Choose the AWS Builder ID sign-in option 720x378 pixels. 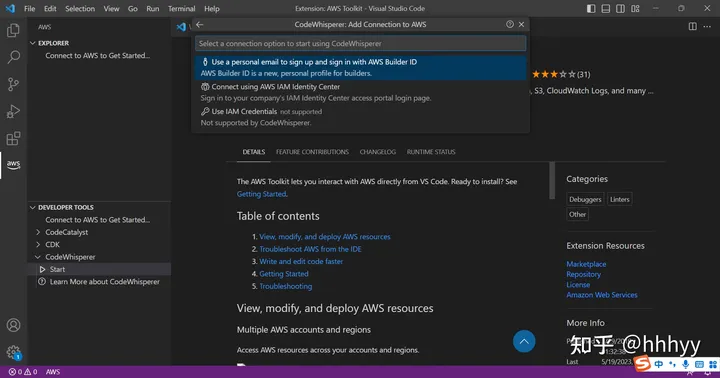click(360, 68)
